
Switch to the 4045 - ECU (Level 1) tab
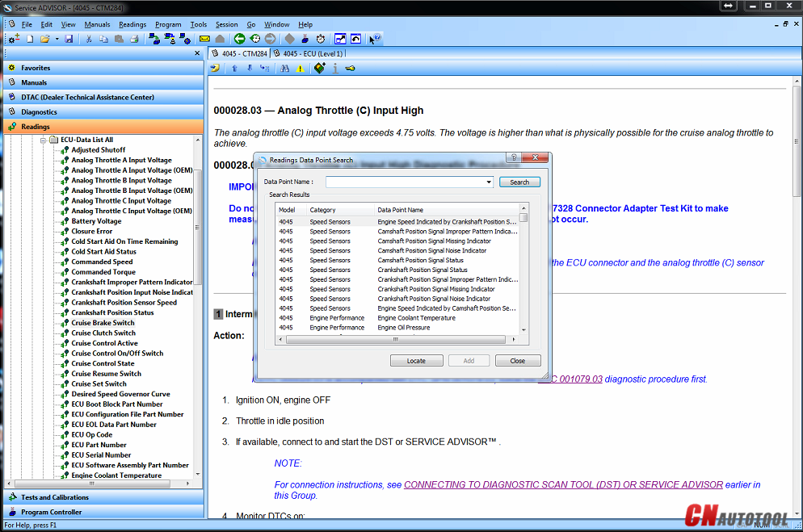coord(308,54)
